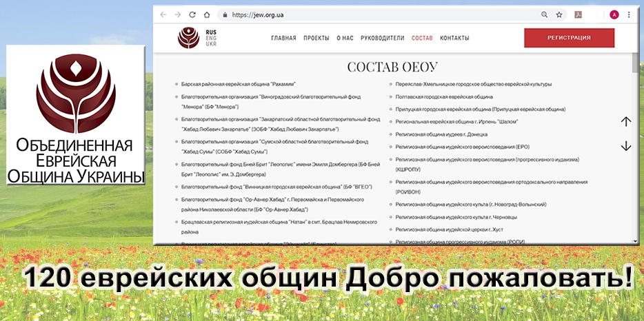Select Религиозная община иудейского вероисповедания (ЕРО)
The width and height of the screenshot is (644, 321).
click(463, 147)
